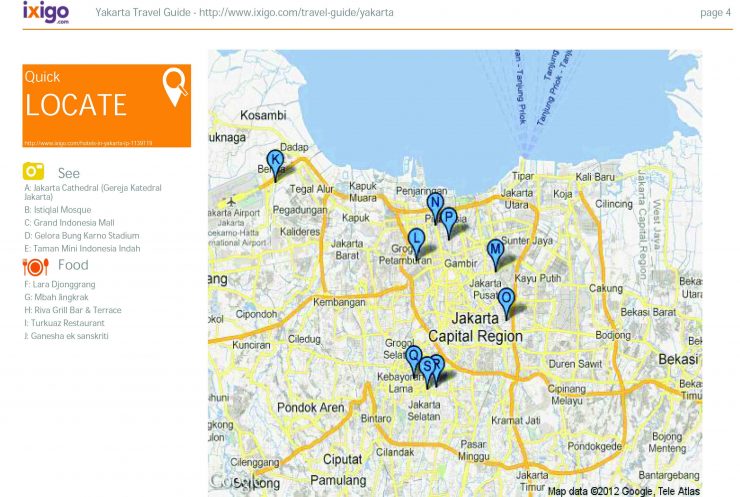
Task: Click the camera icon beside See
Action: 34,171
